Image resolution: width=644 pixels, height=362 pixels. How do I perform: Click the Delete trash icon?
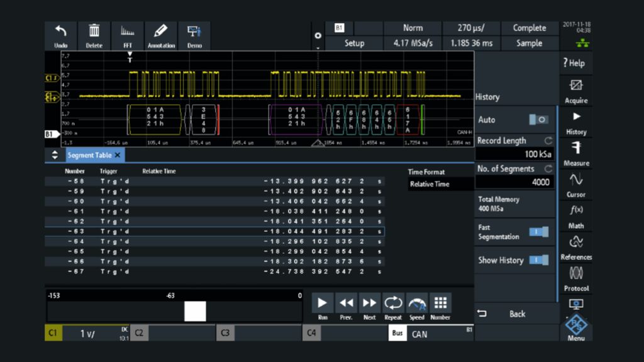94,35
